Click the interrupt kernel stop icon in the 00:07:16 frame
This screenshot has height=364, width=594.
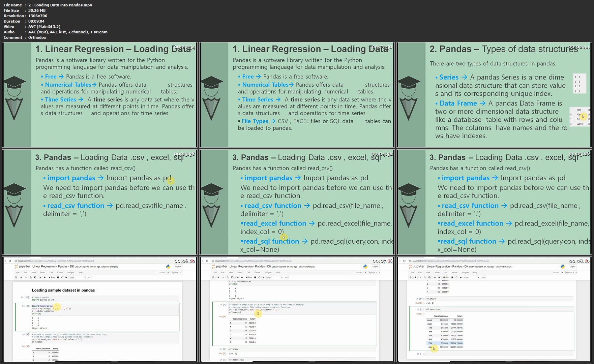click(255, 277)
